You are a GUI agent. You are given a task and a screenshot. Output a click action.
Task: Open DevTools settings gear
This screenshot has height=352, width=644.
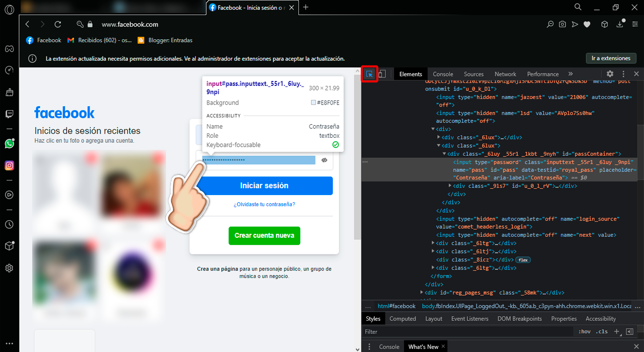point(610,74)
